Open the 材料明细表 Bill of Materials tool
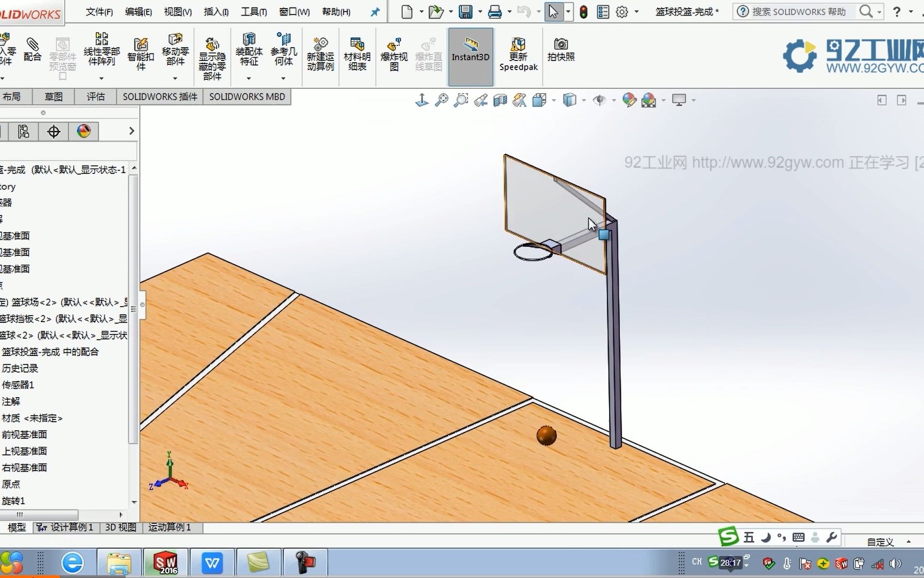This screenshot has height=578, width=924. coord(356,52)
